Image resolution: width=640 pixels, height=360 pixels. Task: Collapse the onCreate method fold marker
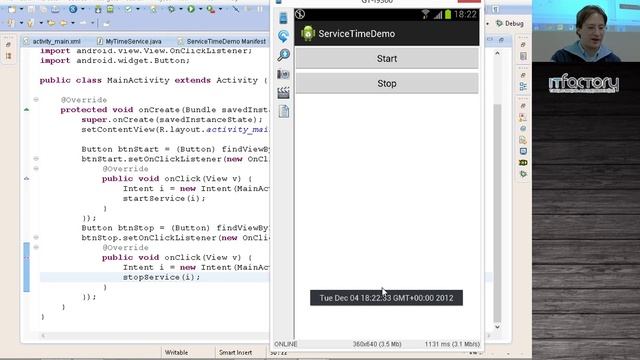coord(36,99)
